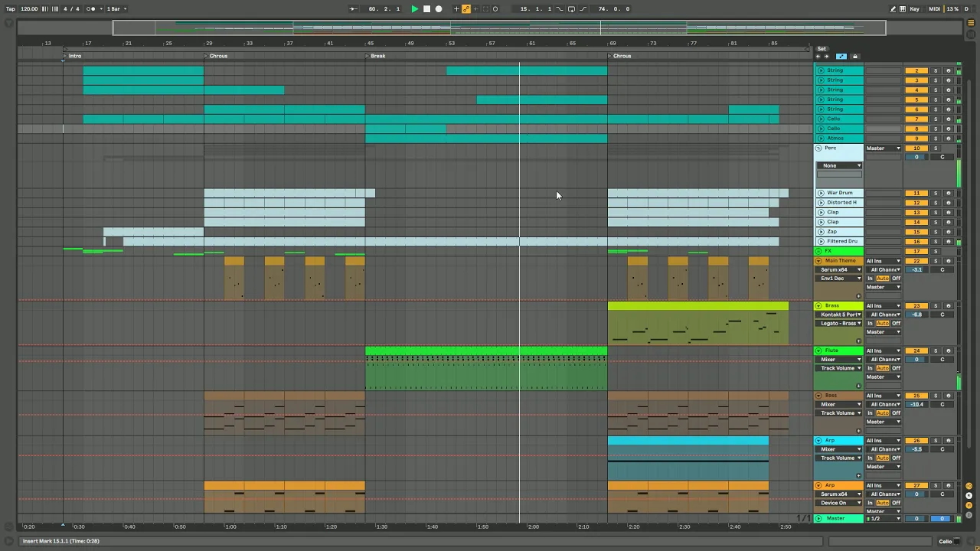Toggle the Loop switch
Viewport: 980px width, 551px height.
click(x=571, y=8)
